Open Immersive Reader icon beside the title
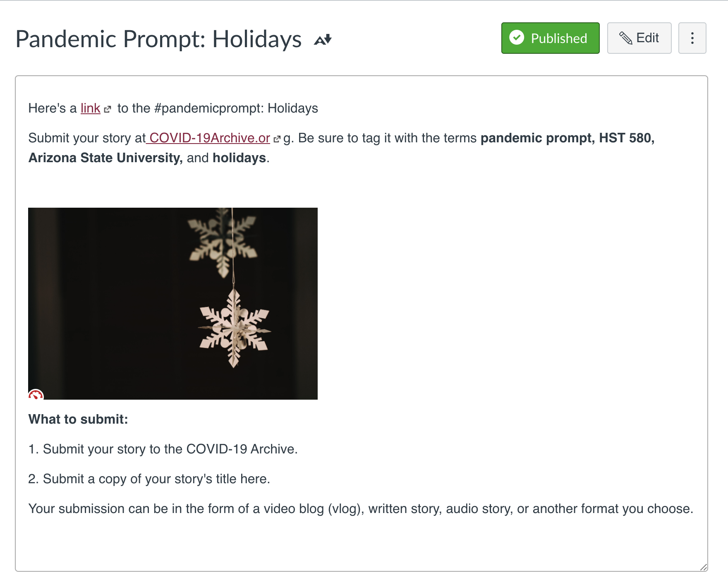The width and height of the screenshot is (728, 585). click(x=323, y=40)
